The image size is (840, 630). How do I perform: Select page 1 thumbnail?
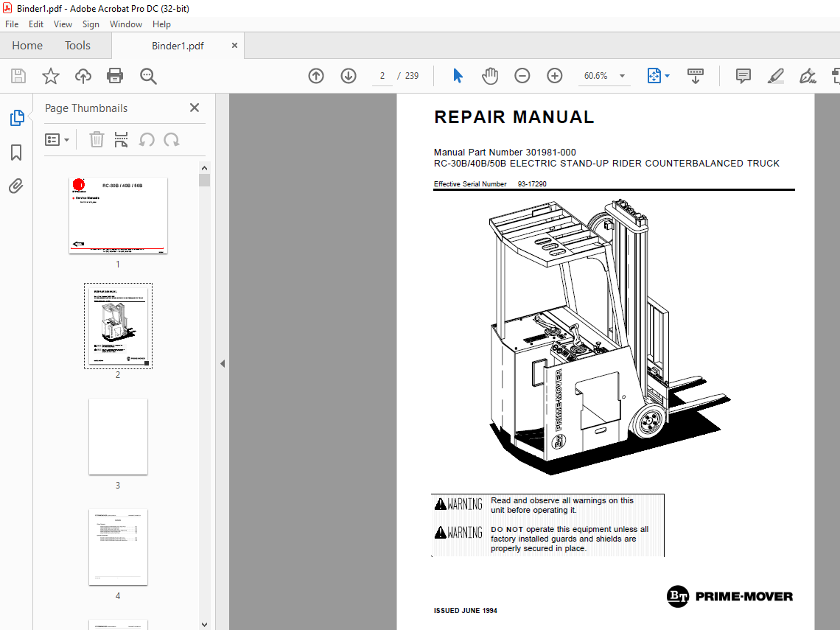(118, 215)
